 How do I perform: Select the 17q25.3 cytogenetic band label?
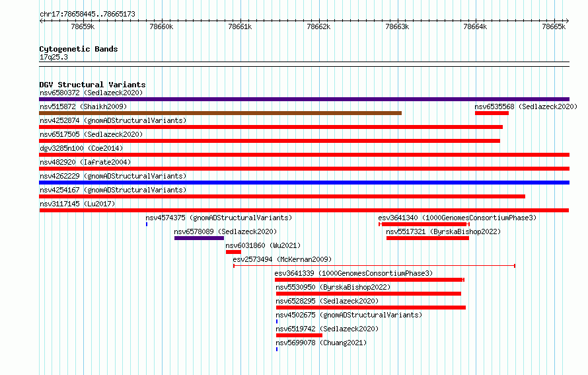tap(54, 57)
